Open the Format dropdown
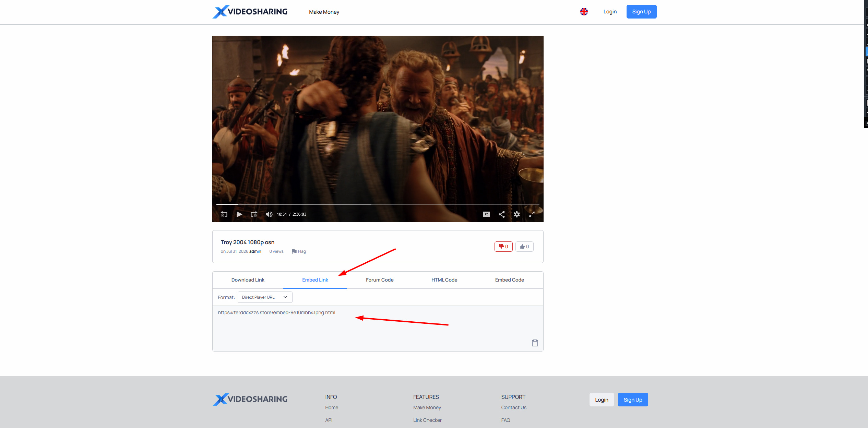Image resolution: width=868 pixels, height=428 pixels. click(265, 297)
